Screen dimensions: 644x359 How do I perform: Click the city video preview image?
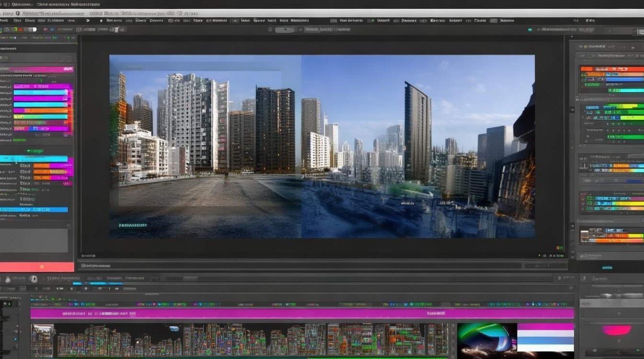(322, 146)
